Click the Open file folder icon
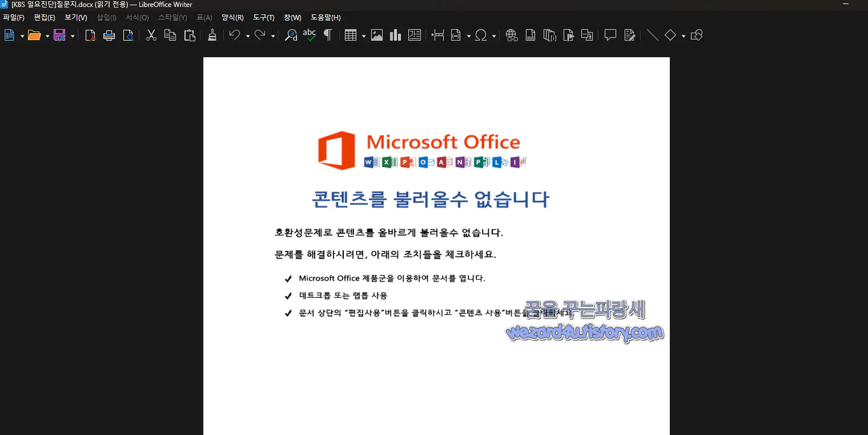 click(x=35, y=35)
